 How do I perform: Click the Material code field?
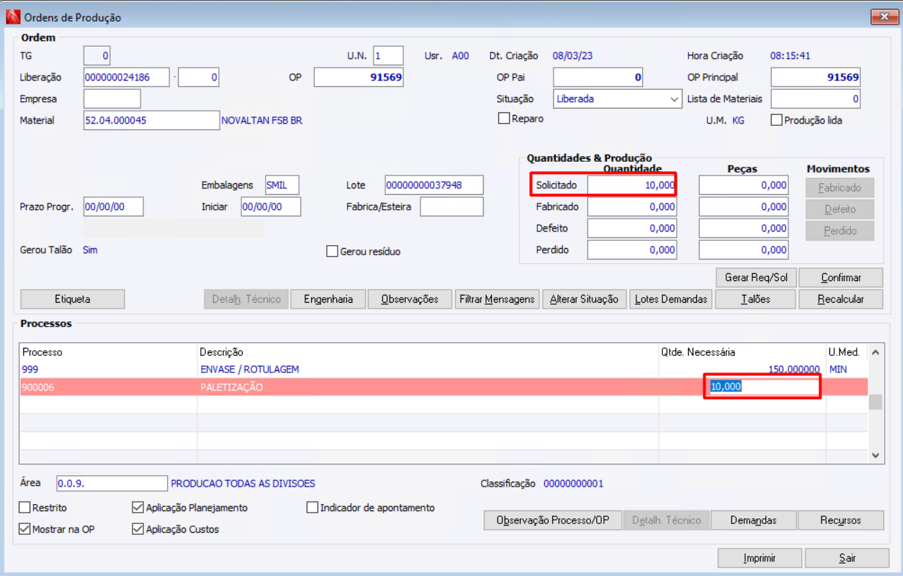coord(151,120)
